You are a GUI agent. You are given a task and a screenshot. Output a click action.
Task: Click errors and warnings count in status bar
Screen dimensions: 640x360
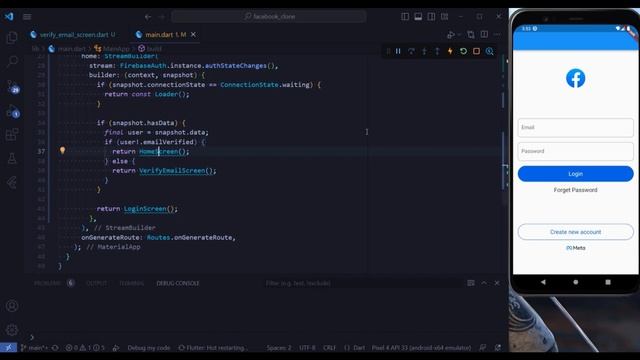point(85,348)
